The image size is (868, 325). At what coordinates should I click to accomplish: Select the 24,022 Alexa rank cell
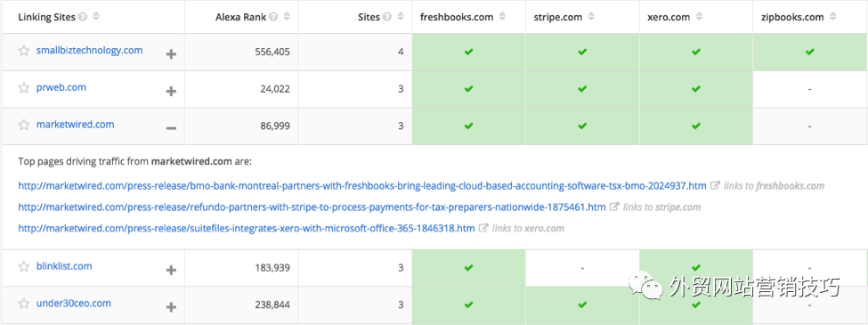(241, 89)
